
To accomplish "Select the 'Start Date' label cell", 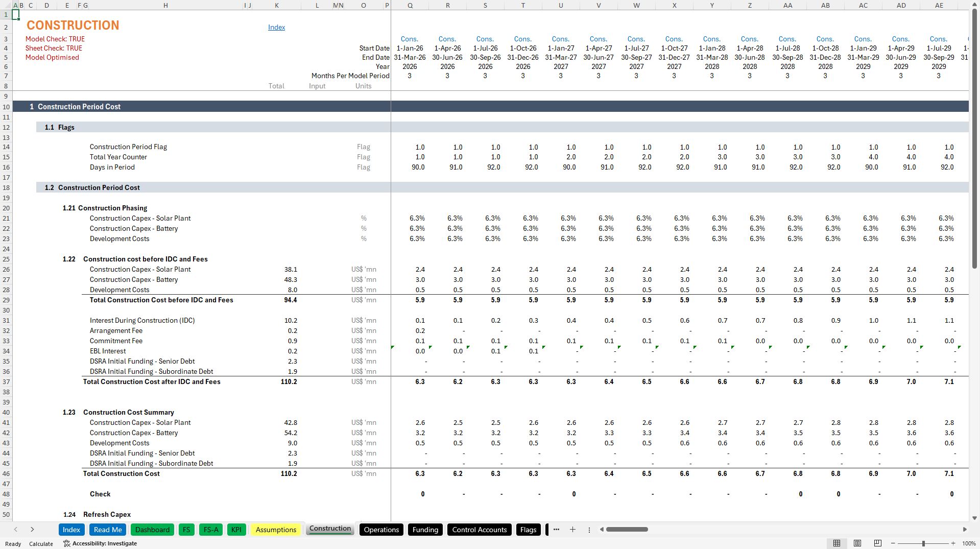I will (374, 48).
